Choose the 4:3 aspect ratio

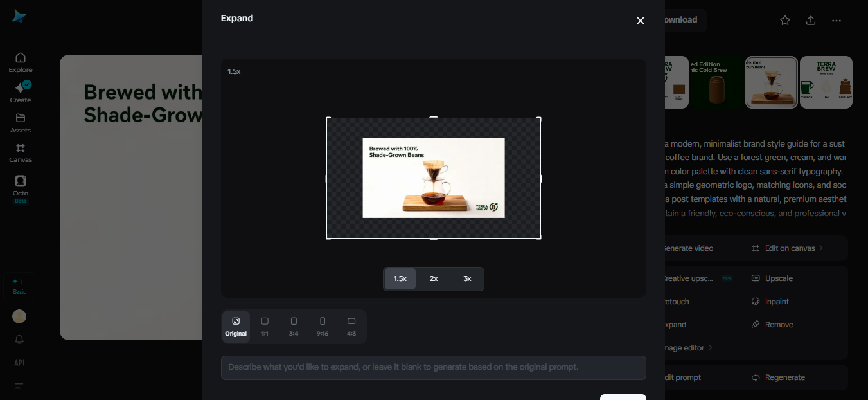click(x=351, y=327)
